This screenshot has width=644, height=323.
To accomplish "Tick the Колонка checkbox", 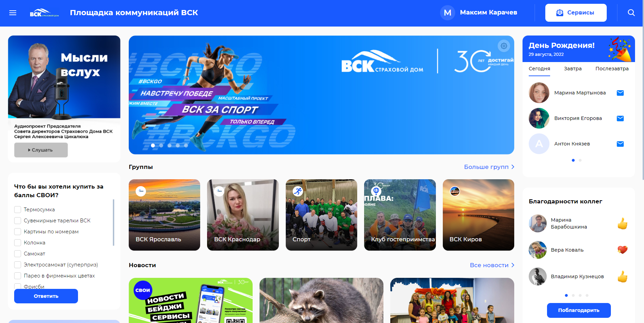I will point(18,243).
